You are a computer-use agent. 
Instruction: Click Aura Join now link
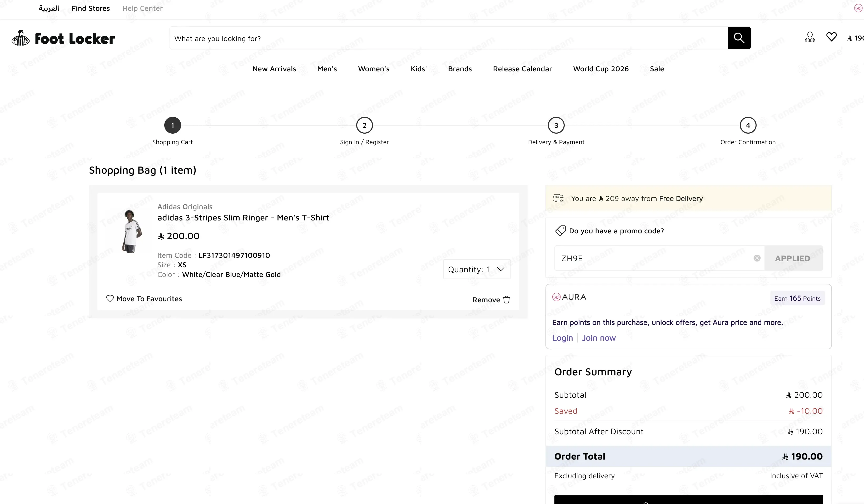coord(599,338)
